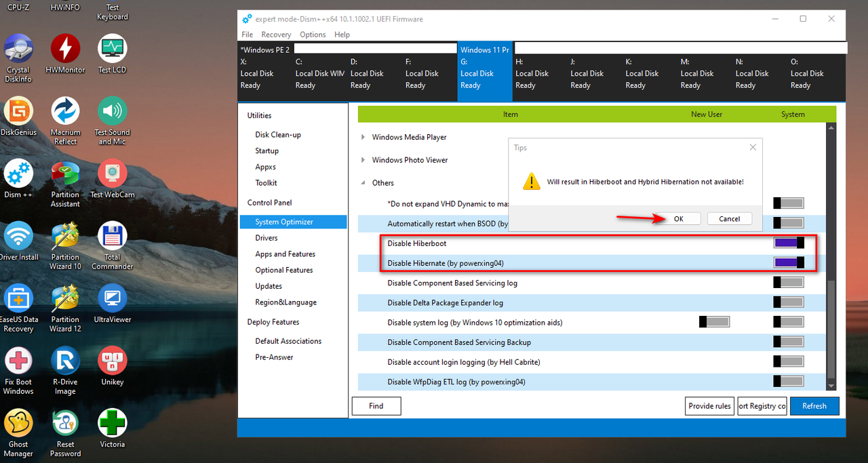Confirm the Tips dialog with OK
Viewport: 868px width, 463px height.
pos(678,218)
